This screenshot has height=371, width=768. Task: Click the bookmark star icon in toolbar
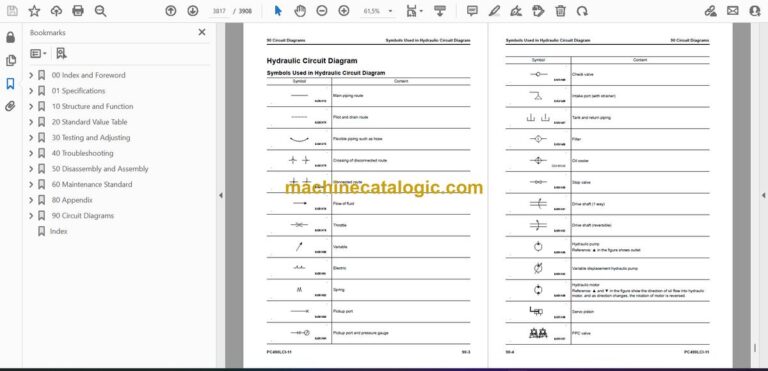pos(34,11)
